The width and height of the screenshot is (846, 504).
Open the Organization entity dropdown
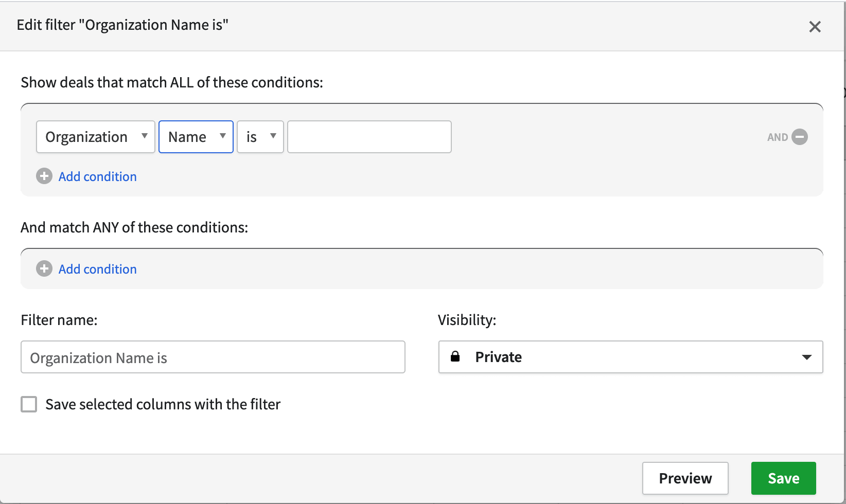[95, 137]
